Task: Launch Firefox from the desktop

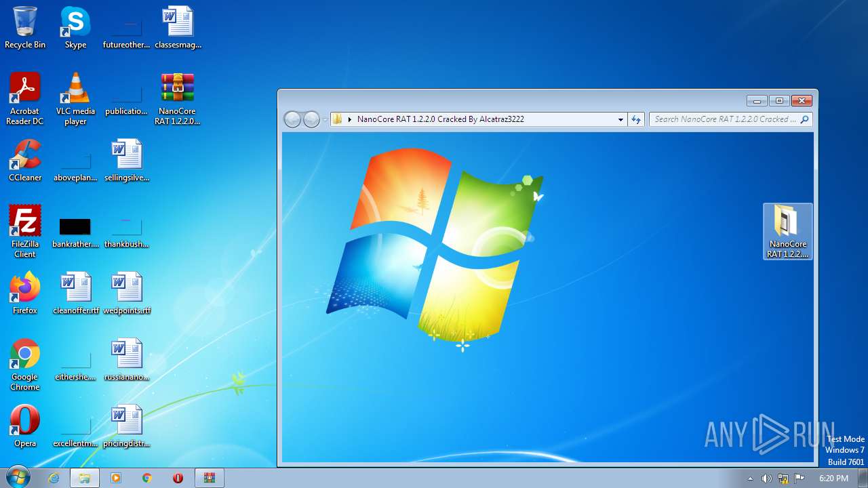Action: (x=25, y=293)
